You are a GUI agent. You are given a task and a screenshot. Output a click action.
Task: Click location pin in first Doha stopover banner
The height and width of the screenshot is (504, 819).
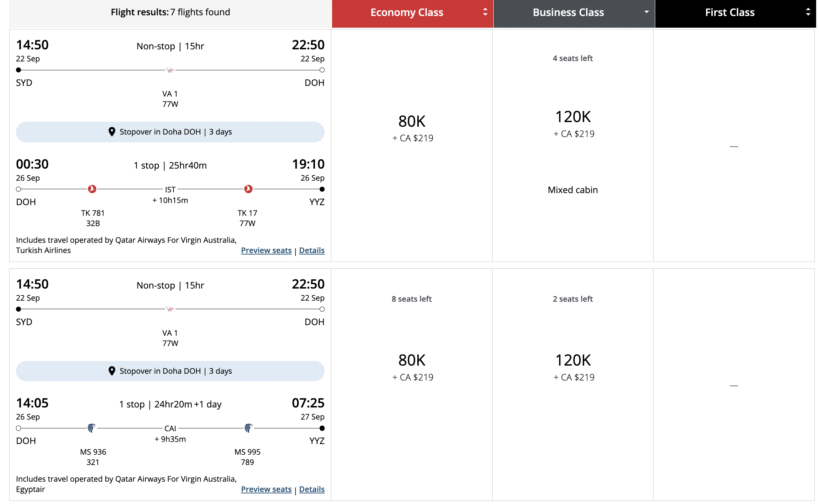112,132
